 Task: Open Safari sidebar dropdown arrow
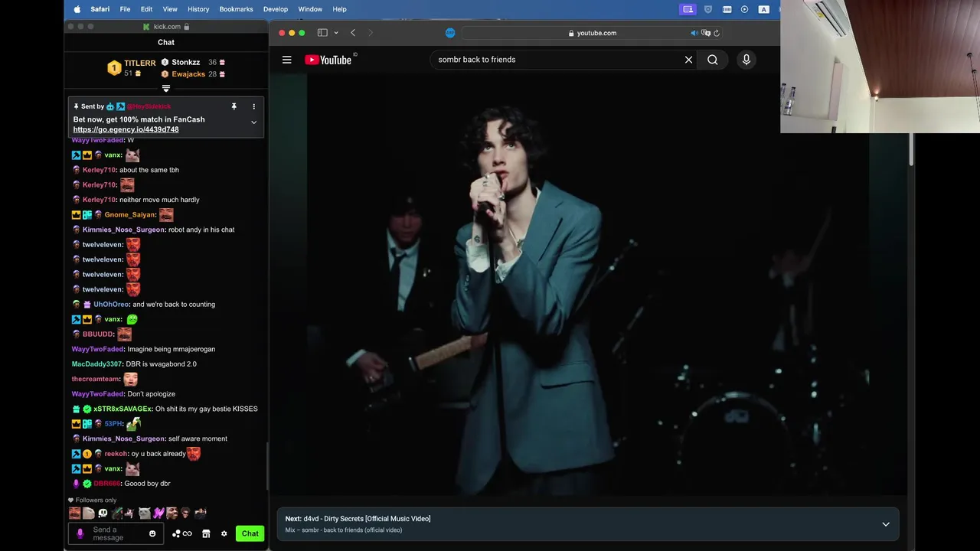tap(335, 33)
